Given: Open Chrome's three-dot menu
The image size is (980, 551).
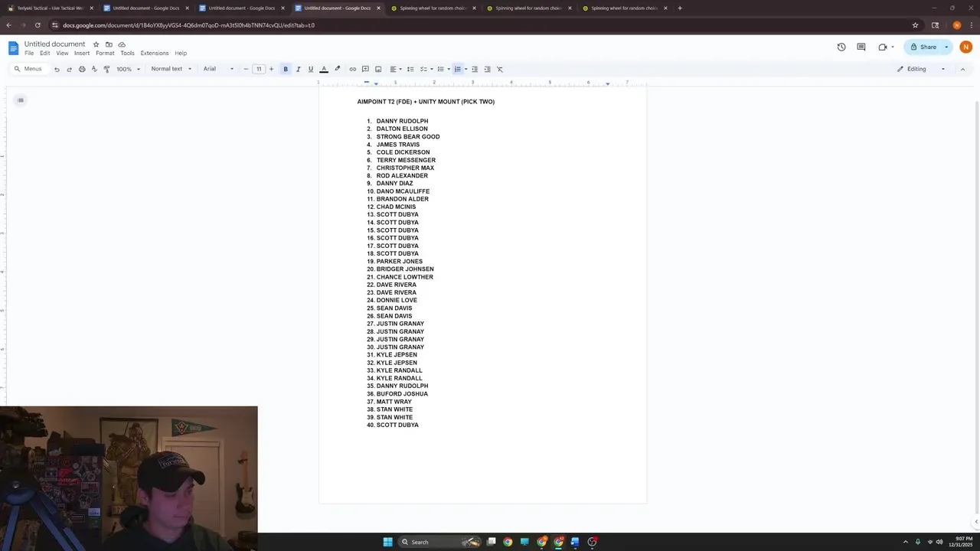Looking at the screenshot, I should pos(972,25).
